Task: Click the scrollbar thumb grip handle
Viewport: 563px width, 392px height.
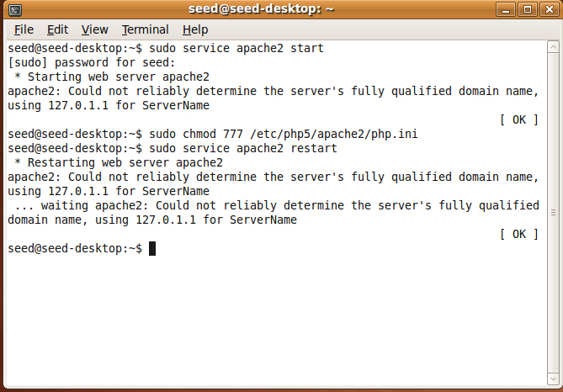Action: pos(553,213)
